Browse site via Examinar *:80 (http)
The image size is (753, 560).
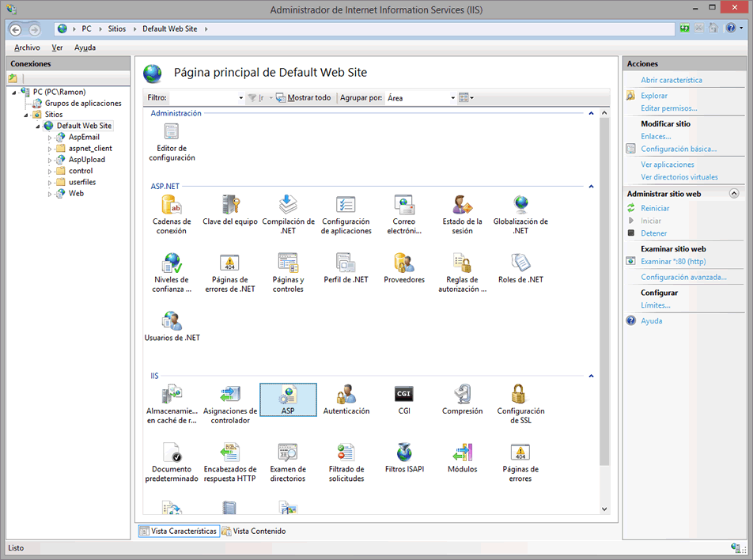[673, 261]
